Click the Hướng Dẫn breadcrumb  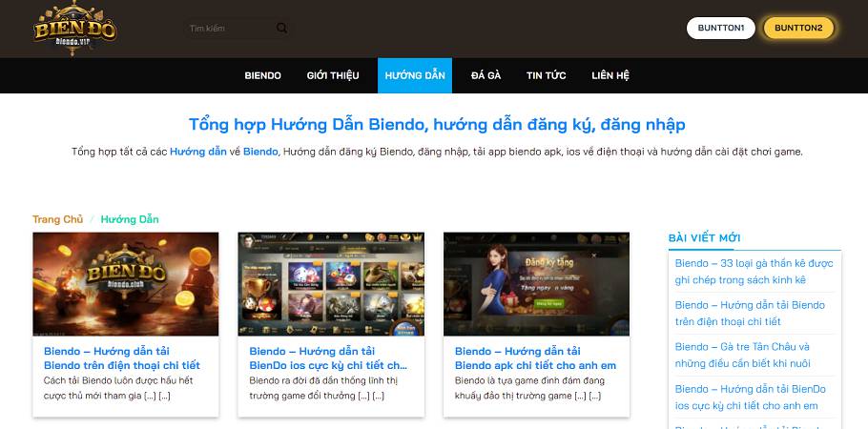point(130,219)
